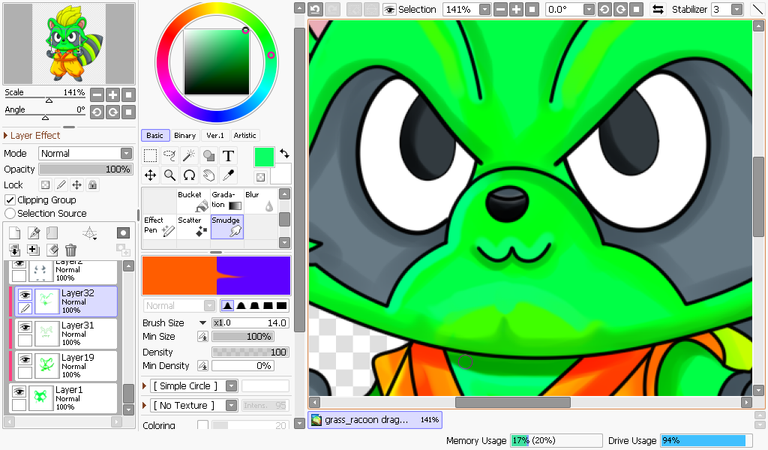Switch to the Ver.1 tool tab

pyautogui.click(x=215, y=136)
